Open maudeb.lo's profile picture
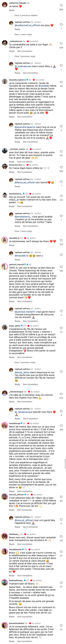Screen dimensions: 66x644 click(5, 240)
